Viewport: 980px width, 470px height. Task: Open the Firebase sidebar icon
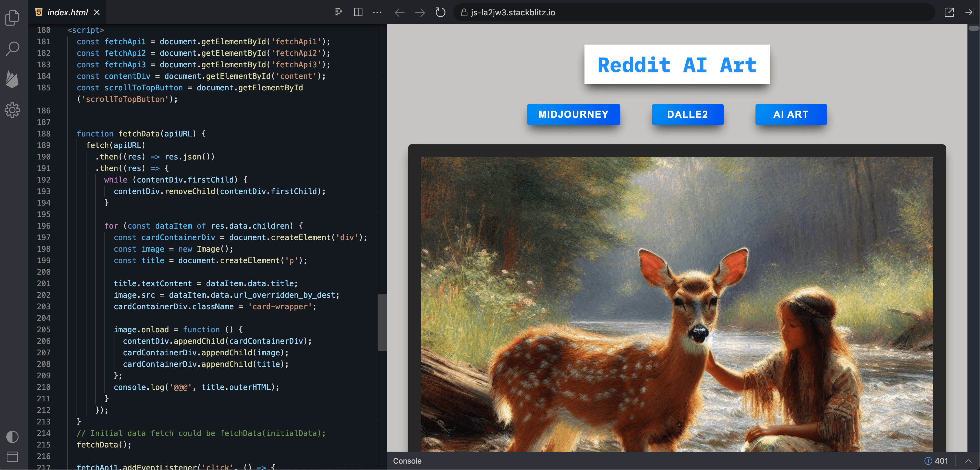click(12, 79)
